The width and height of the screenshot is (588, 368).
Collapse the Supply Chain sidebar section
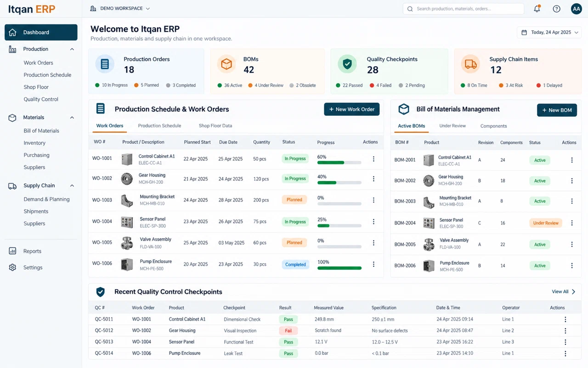[72, 186]
